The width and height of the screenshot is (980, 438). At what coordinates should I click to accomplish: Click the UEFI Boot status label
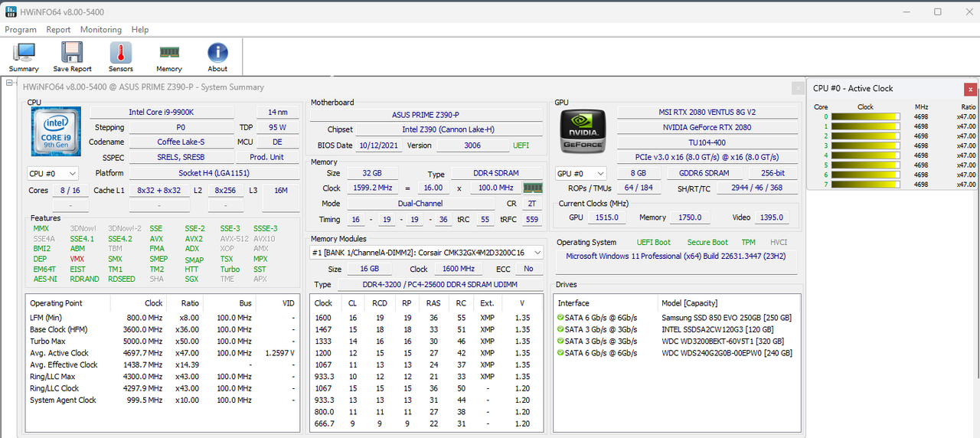pyautogui.click(x=653, y=243)
